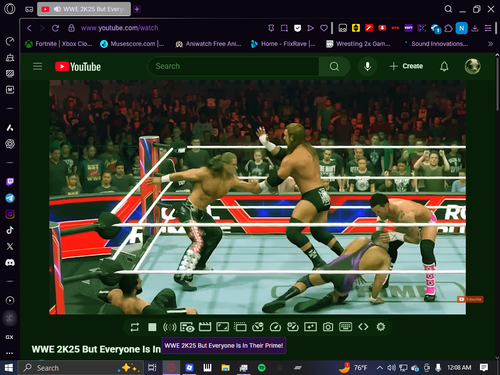Image resolution: width=500 pixels, height=375 pixels.
Task: Show hidden system tray icons chevron
Action: (379, 368)
